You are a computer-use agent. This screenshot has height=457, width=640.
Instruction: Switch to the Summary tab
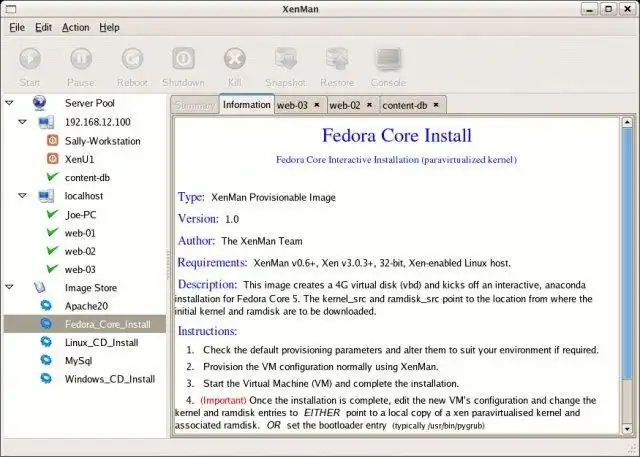point(195,105)
